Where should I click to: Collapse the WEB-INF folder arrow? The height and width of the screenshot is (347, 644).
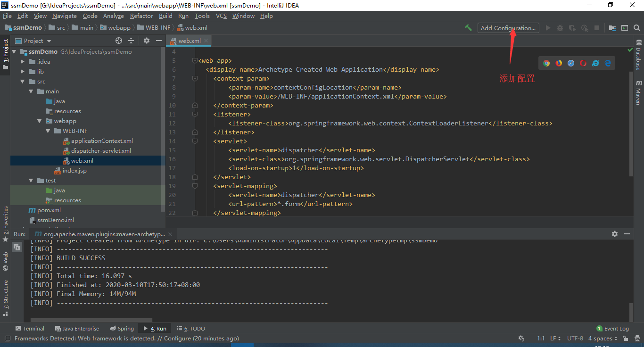[48, 131]
